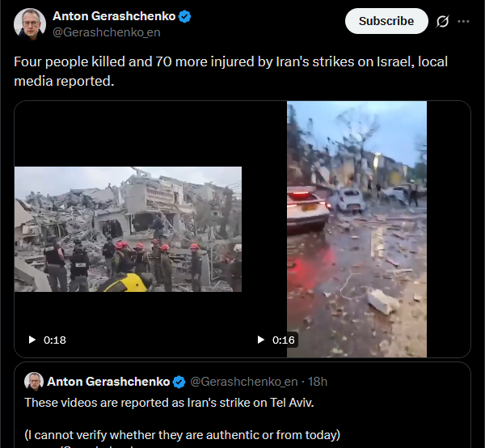The width and height of the screenshot is (485, 448).
Task: Open the @Gerashchenko_en handle in header
Action: [x=107, y=32]
